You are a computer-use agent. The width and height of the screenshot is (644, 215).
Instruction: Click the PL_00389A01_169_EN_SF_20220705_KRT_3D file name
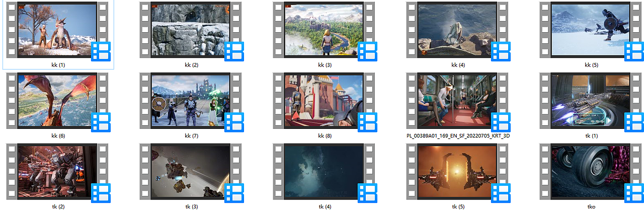click(458, 136)
